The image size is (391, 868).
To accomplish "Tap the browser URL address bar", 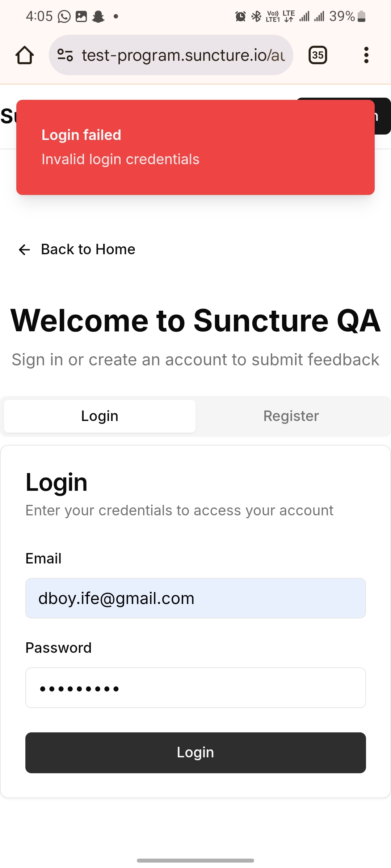I will point(183,55).
